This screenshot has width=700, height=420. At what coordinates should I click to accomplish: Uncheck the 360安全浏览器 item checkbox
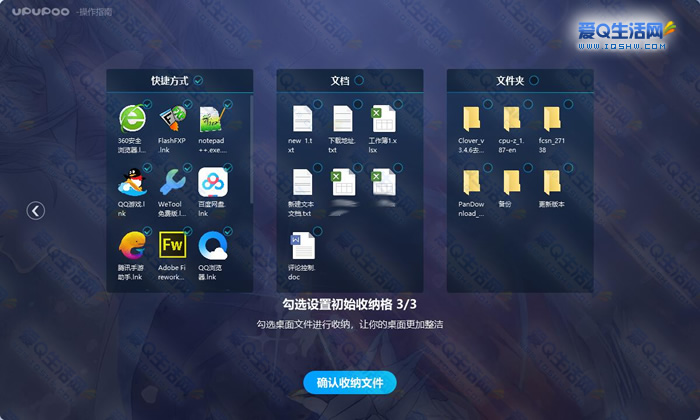point(147,104)
